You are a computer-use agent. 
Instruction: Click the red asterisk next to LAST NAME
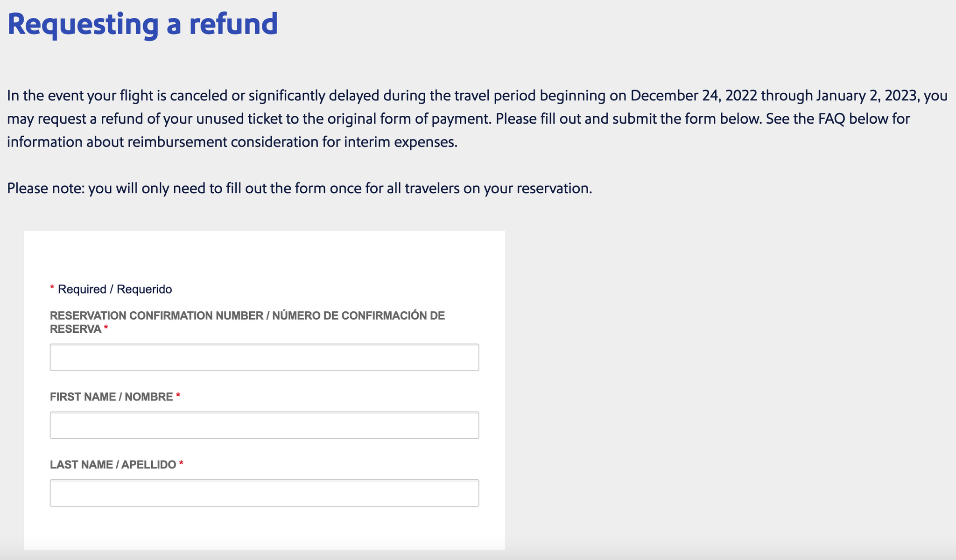[181, 464]
